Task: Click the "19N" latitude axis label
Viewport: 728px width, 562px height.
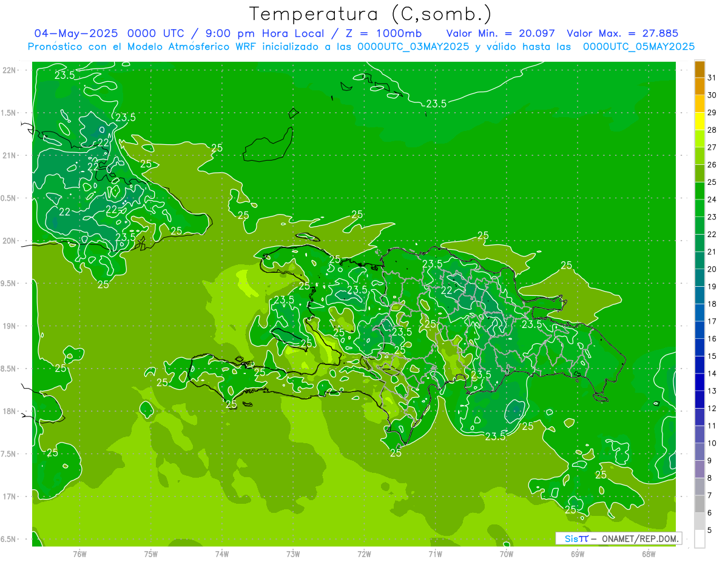Action: (10, 326)
